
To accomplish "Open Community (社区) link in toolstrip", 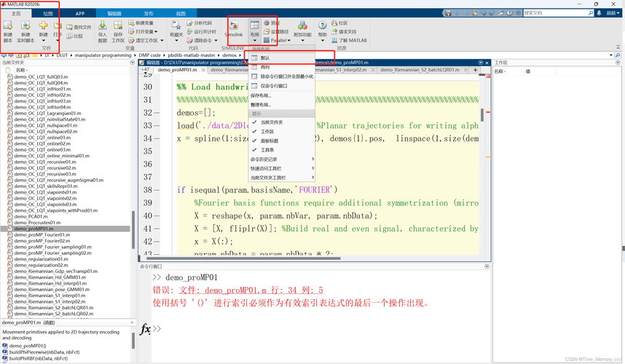I will pyautogui.click(x=339, y=23).
